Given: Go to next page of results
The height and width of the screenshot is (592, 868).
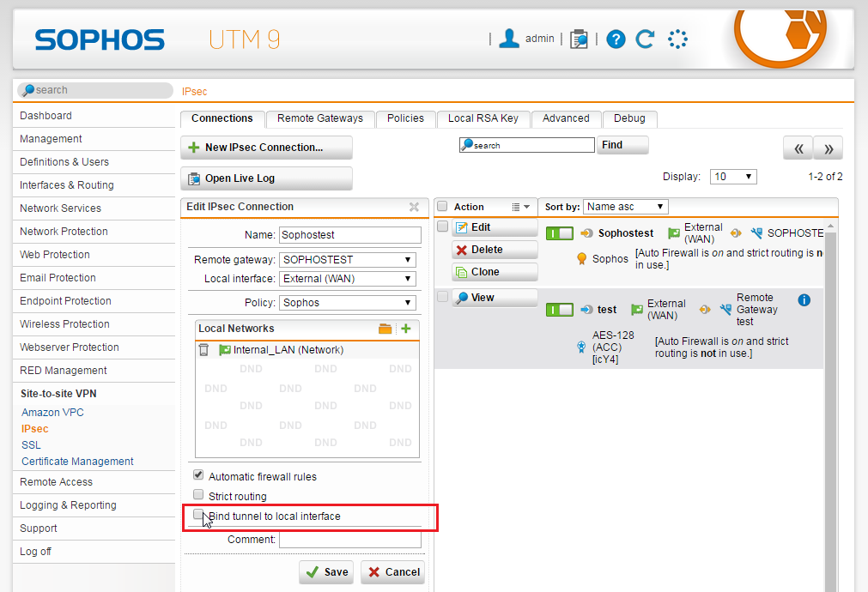Looking at the screenshot, I should point(829,148).
